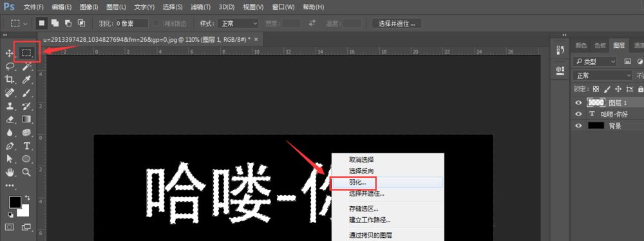This screenshot has width=644, height=241.
Task: Collapse the right panel dock
Action: coord(564,35)
